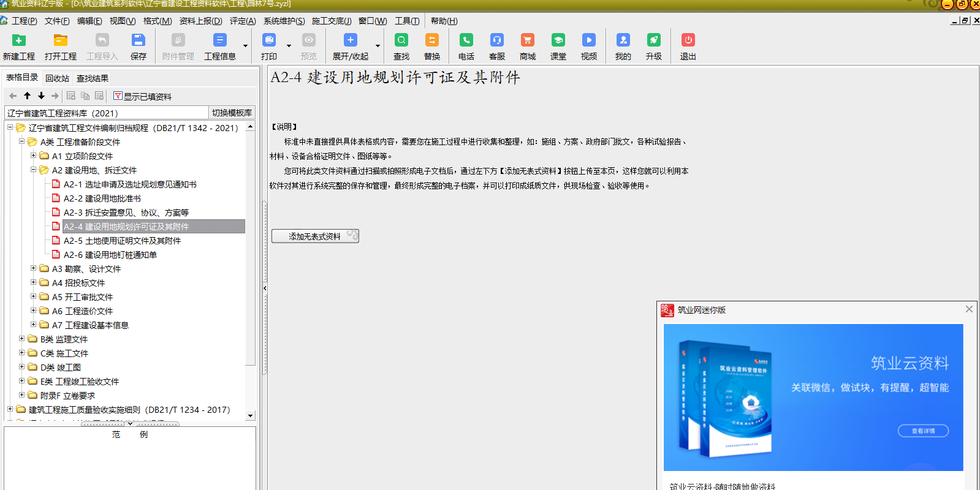
Task: Open the 资料上报(D) menu
Action: point(200,21)
